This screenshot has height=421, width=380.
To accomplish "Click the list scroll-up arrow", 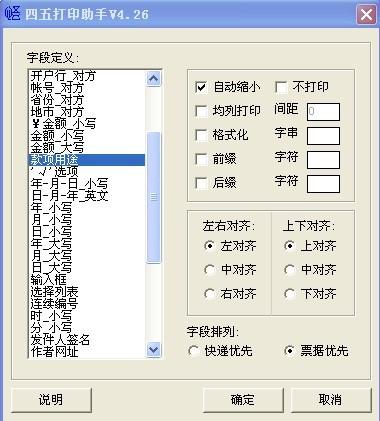I will point(153,79).
